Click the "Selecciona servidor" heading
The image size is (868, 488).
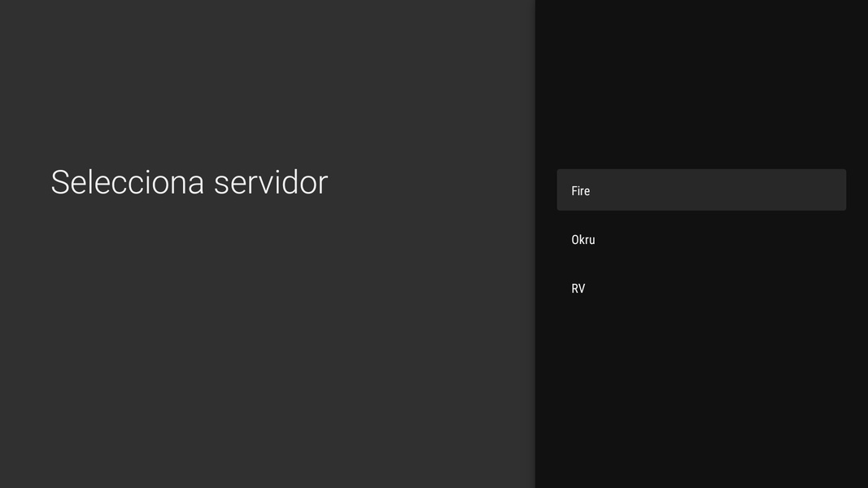pyautogui.click(x=189, y=182)
